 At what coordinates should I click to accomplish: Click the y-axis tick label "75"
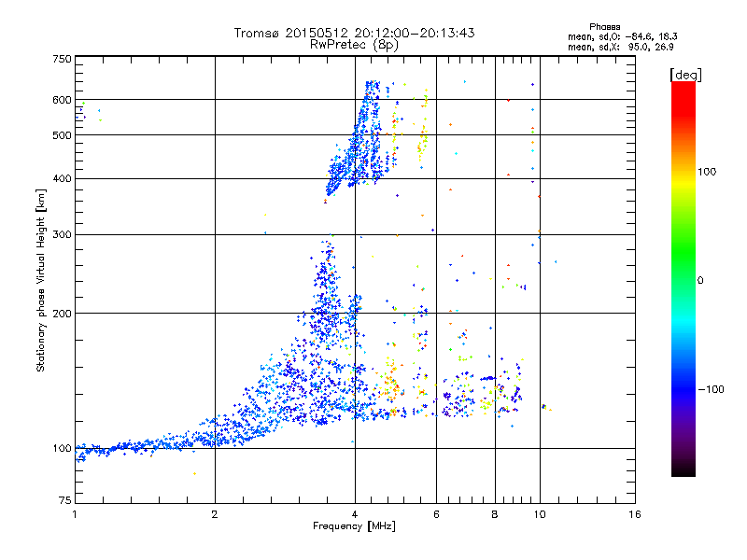(65, 500)
